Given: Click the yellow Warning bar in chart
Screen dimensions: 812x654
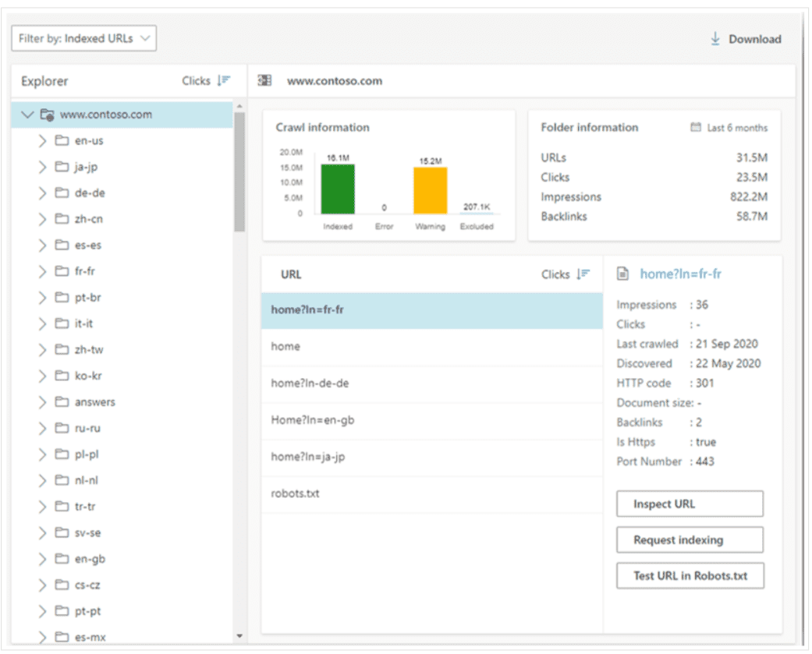Looking at the screenshot, I should 431,190.
